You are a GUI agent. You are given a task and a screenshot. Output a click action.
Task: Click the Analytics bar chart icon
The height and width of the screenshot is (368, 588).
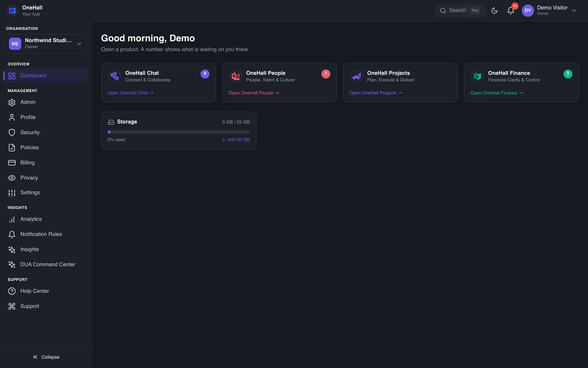click(12, 220)
